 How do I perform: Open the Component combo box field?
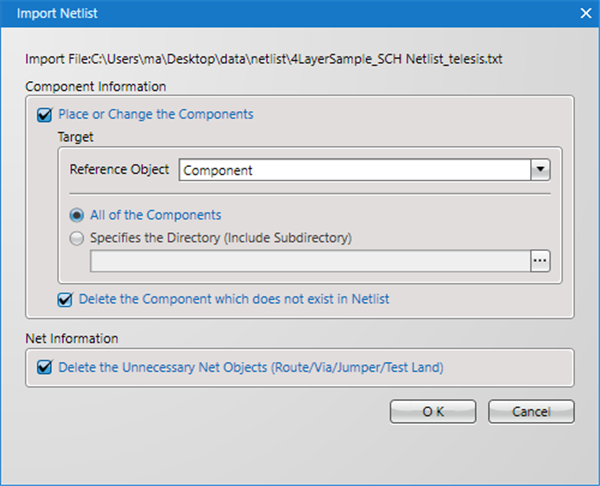[x=354, y=170]
